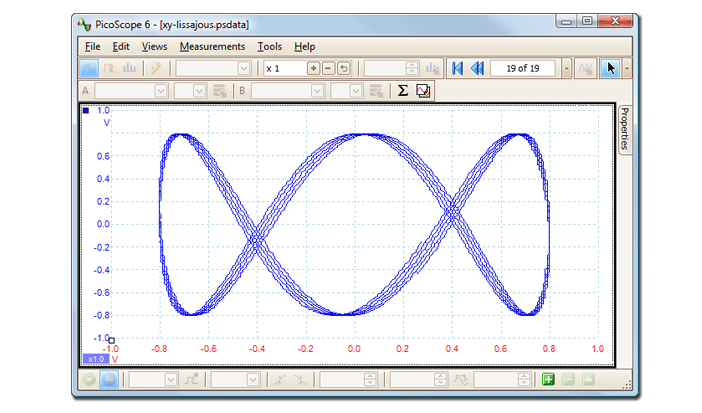Open the Help menu

(x=304, y=47)
